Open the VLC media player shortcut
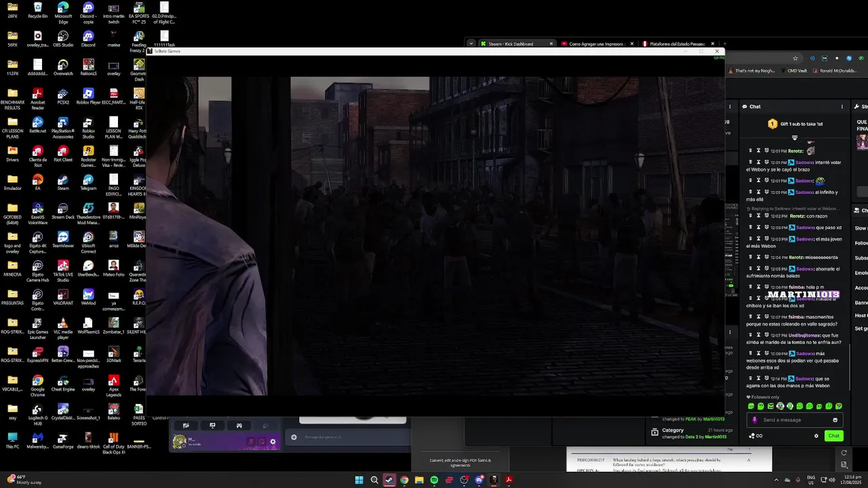The height and width of the screenshot is (488, 868). point(63,328)
